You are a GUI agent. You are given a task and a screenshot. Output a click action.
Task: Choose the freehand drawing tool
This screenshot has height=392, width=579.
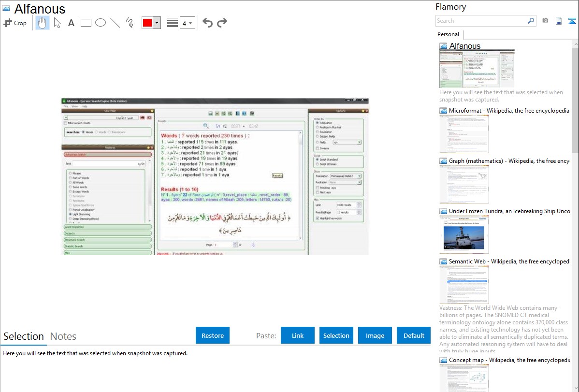[129, 23]
